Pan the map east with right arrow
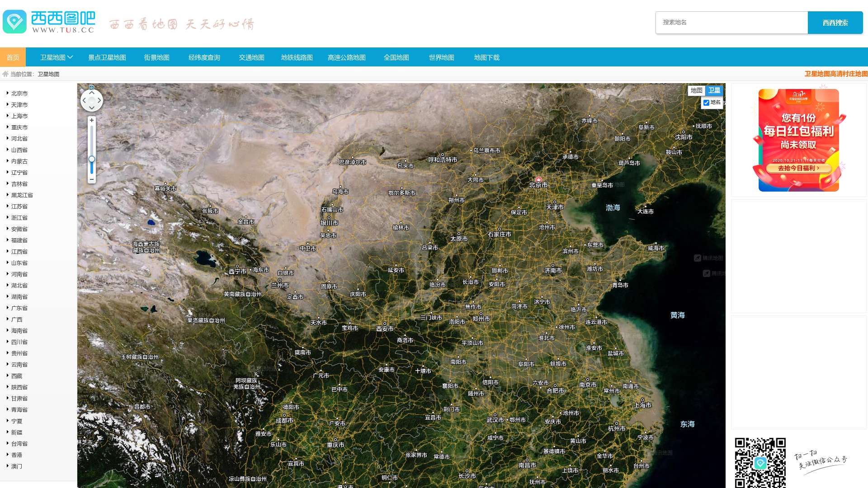Viewport: 868px width, 488px height. click(x=99, y=100)
